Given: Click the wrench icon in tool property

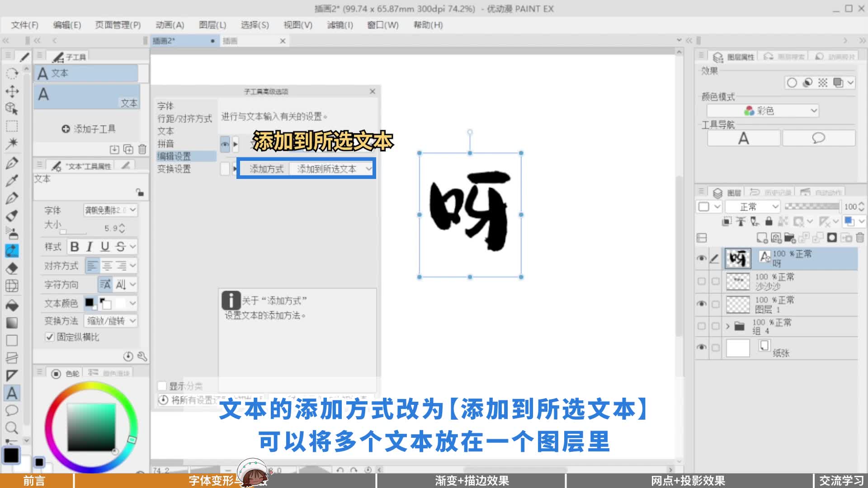Looking at the screenshot, I should point(142,357).
